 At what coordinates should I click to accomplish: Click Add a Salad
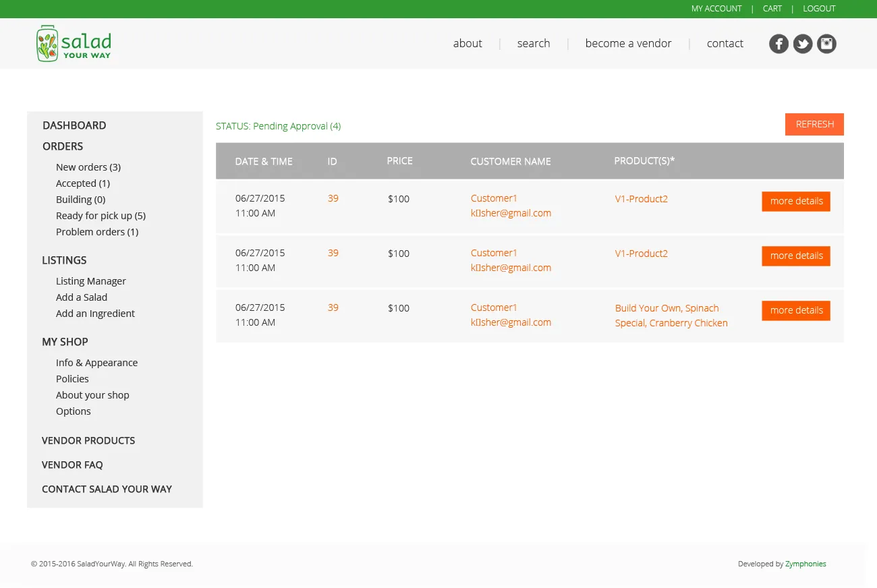click(x=82, y=297)
